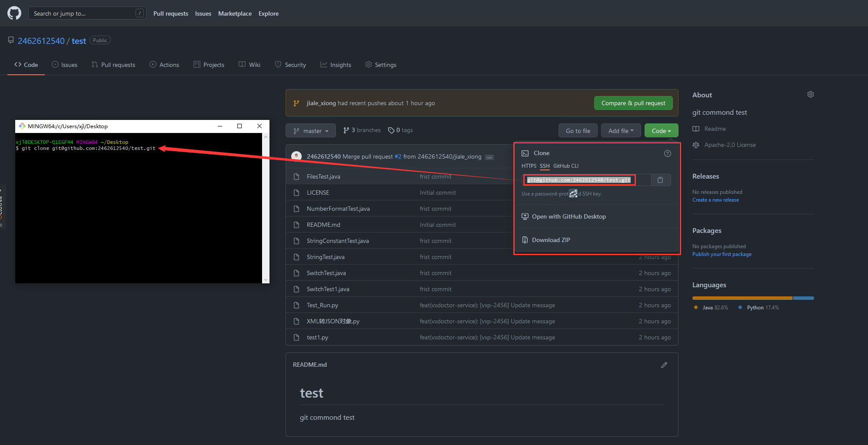Click the file icon beside StringTest.java
The image size is (868, 445).
tap(296, 257)
